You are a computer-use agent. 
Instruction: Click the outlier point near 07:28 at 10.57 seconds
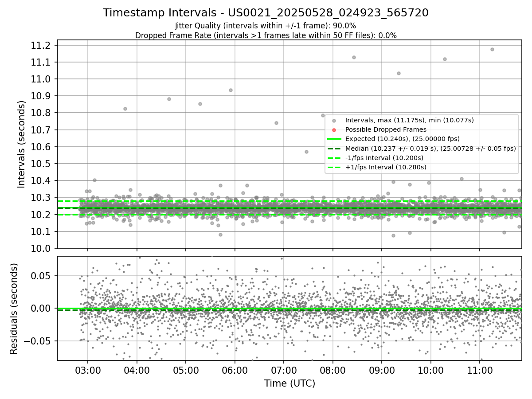click(306, 152)
